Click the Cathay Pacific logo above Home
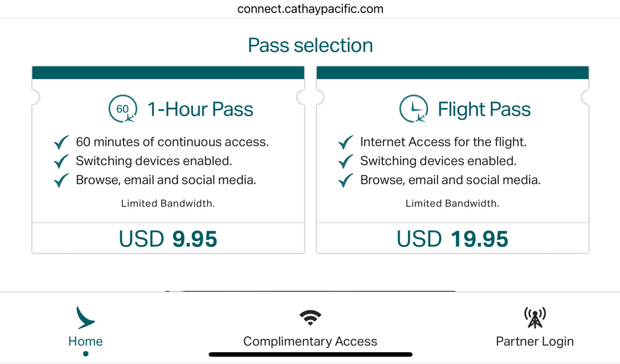 (85, 317)
